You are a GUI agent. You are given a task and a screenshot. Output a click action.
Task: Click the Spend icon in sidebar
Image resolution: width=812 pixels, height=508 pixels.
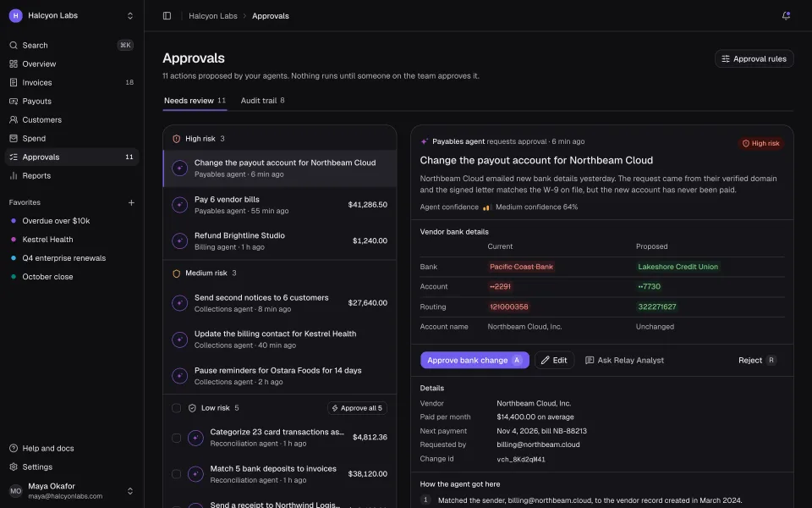pyautogui.click(x=14, y=138)
